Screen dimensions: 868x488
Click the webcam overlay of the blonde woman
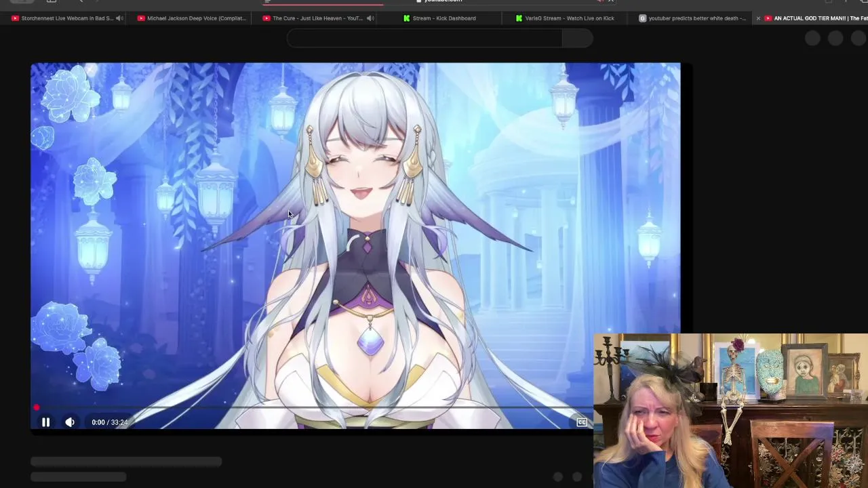coord(730,410)
